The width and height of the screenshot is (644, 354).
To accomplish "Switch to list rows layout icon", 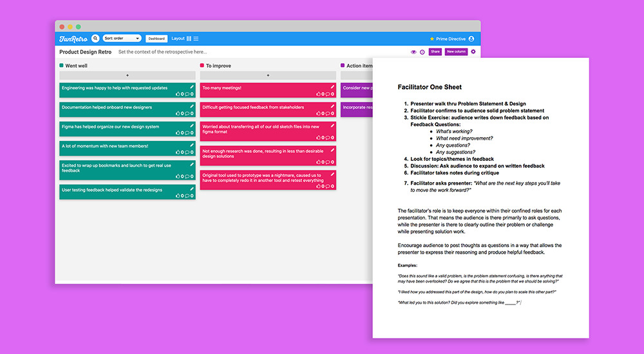I will (x=196, y=39).
